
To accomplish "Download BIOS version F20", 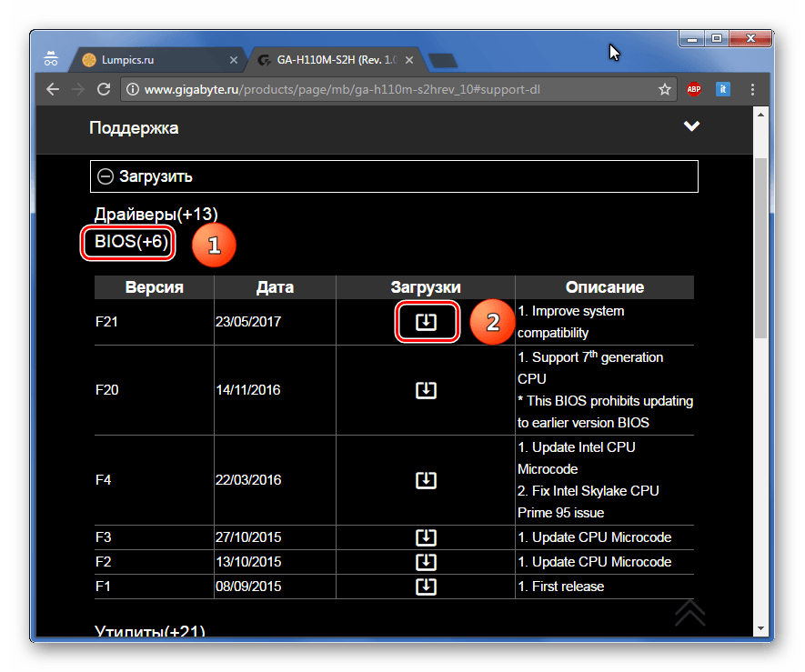I will [x=426, y=390].
